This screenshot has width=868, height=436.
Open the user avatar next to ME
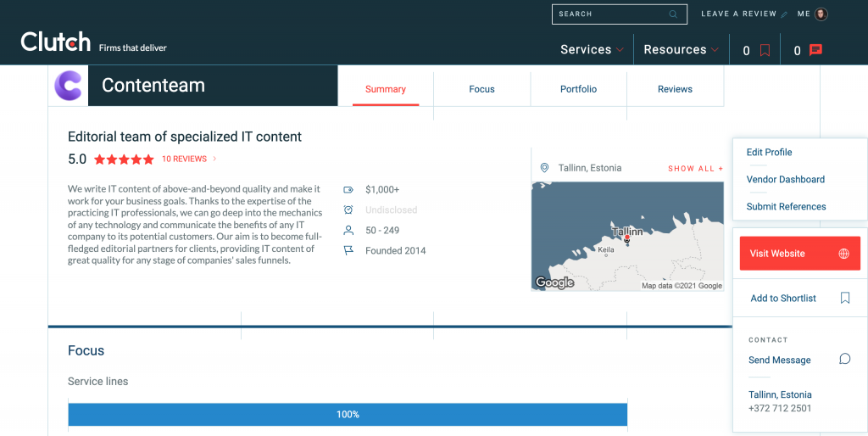(x=821, y=14)
